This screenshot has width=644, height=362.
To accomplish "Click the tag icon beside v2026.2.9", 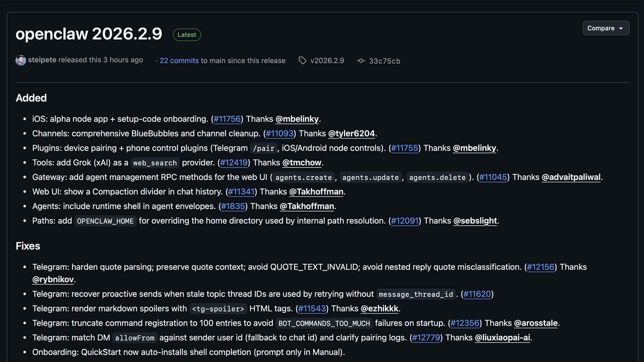I will [303, 60].
